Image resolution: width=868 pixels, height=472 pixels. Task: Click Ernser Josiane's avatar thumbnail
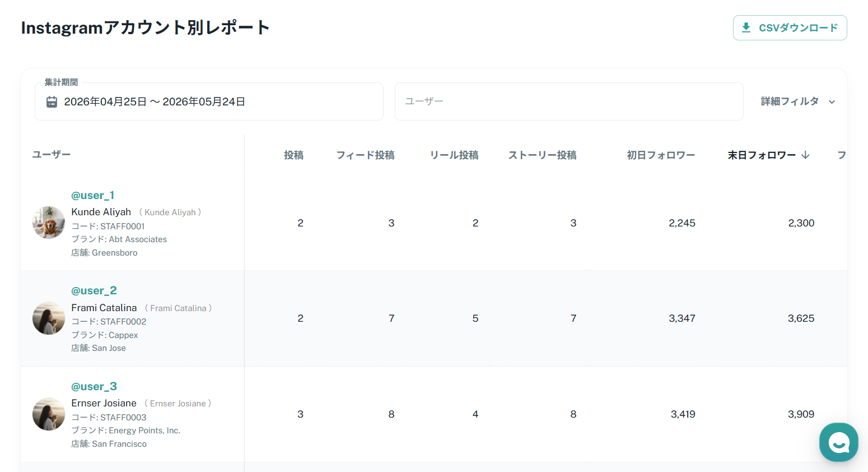click(49, 414)
